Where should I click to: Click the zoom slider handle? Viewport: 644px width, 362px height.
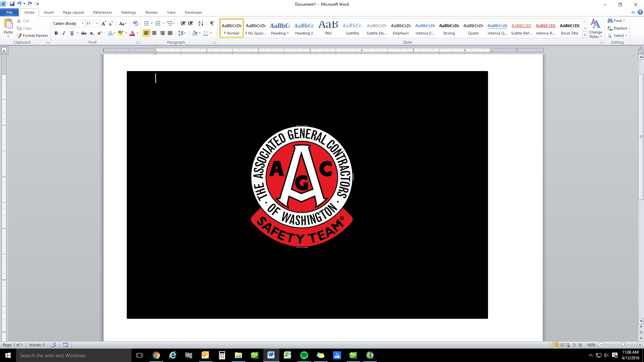(x=623, y=345)
